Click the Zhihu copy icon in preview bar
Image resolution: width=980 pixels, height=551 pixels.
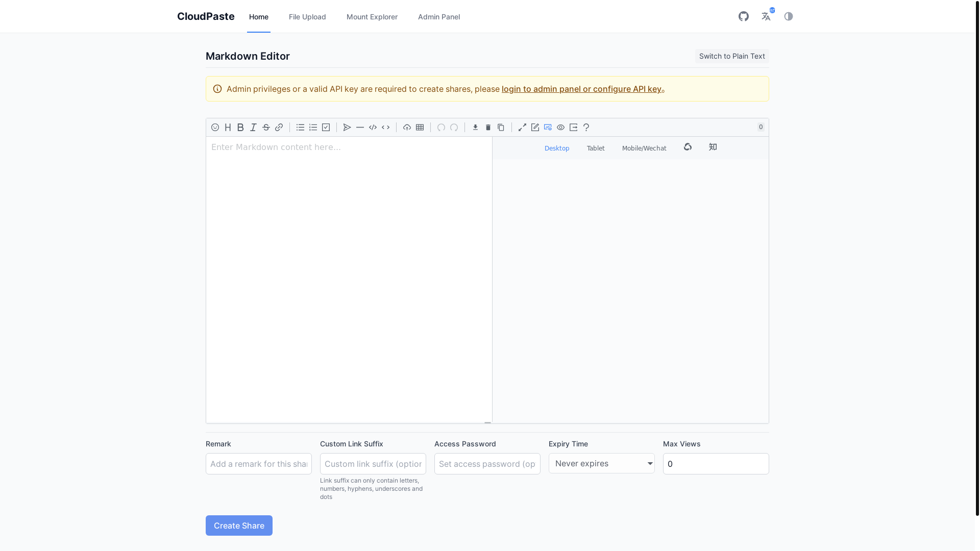tap(713, 147)
